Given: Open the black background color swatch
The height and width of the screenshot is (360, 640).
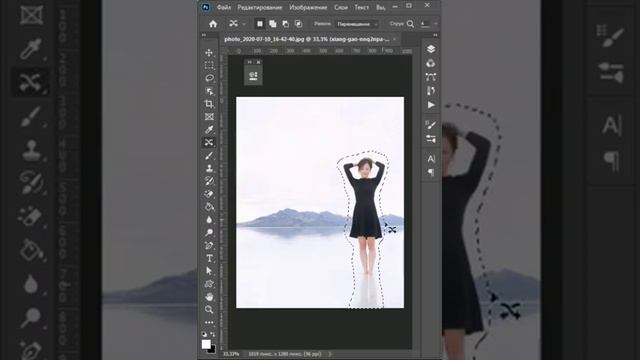Looking at the screenshot, I should [212, 349].
